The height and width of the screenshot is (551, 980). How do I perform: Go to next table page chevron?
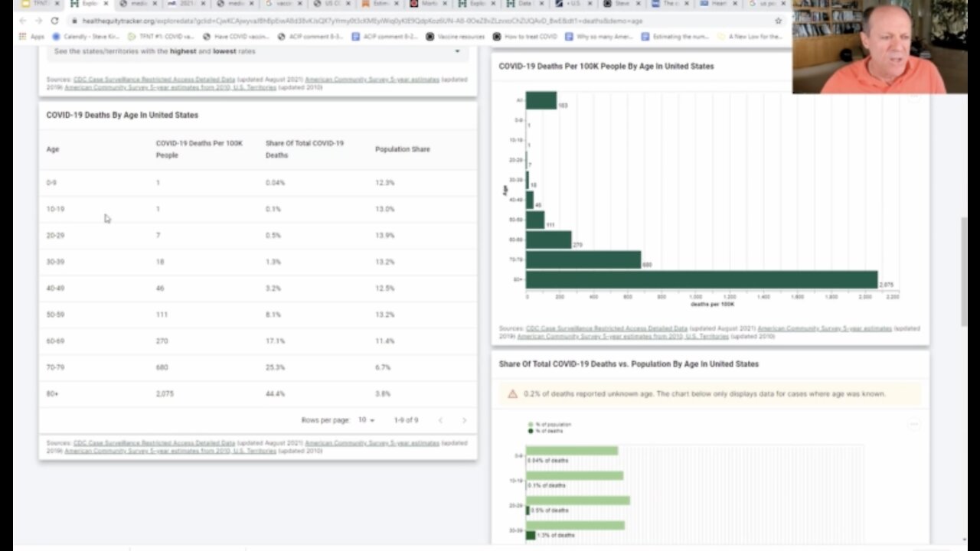(x=464, y=420)
